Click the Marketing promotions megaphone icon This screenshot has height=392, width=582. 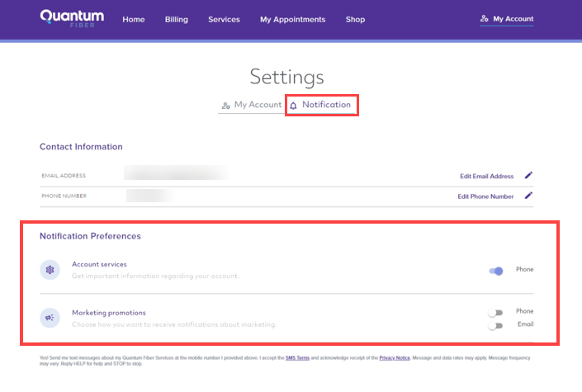(50, 318)
